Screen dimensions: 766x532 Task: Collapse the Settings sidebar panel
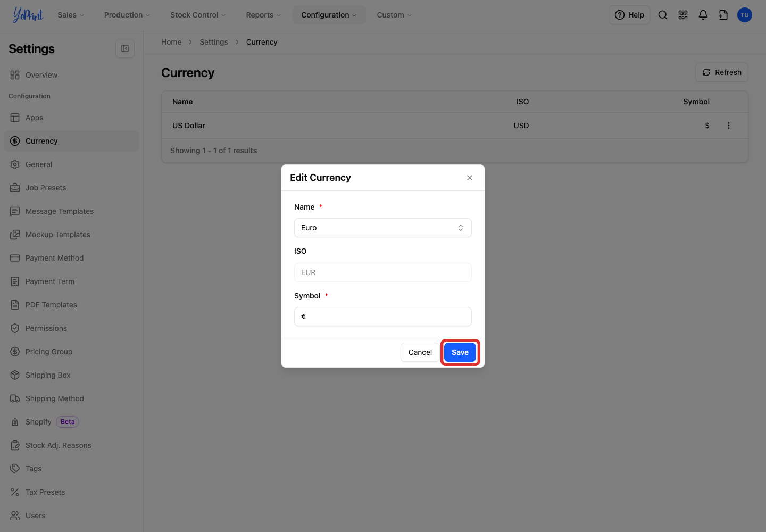[x=125, y=48]
